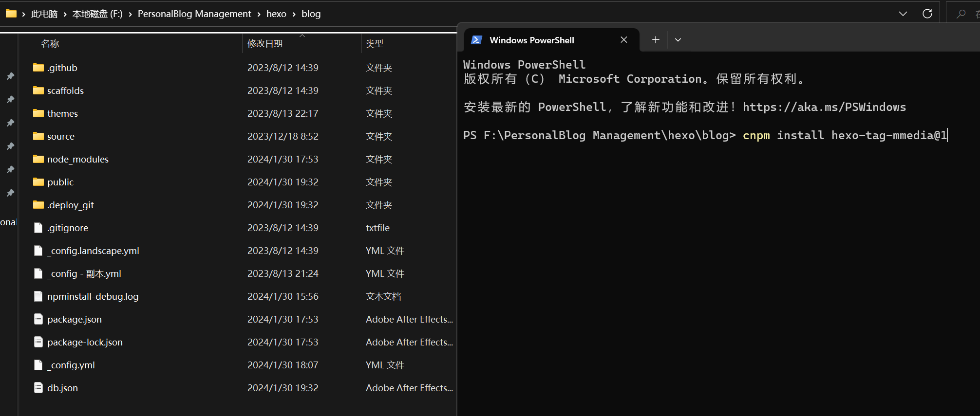Click the folder icon in address bar
This screenshot has height=416, width=980.
tap(11, 14)
